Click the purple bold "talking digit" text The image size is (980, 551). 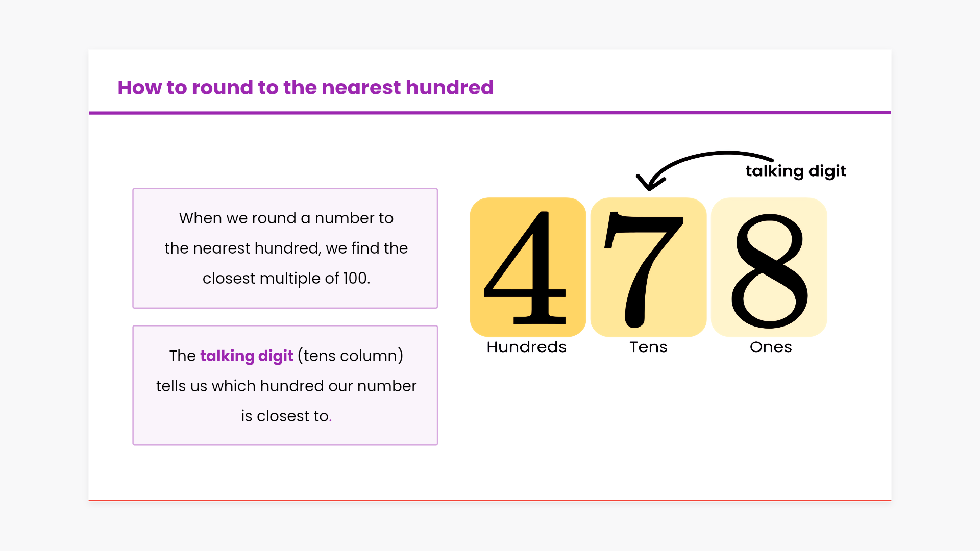click(x=247, y=356)
